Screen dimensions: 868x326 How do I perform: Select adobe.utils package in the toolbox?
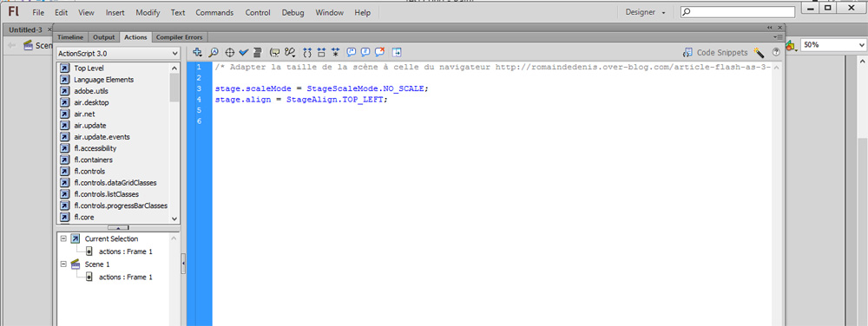[x=91, y=91]
